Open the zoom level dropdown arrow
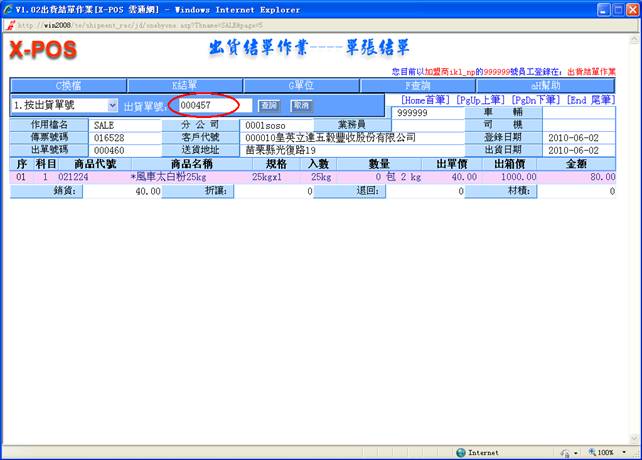Screen dimensions: 642x460 626,452
